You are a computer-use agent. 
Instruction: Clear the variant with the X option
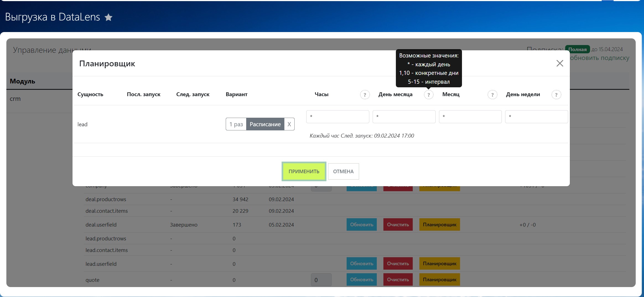pos(289,124)
